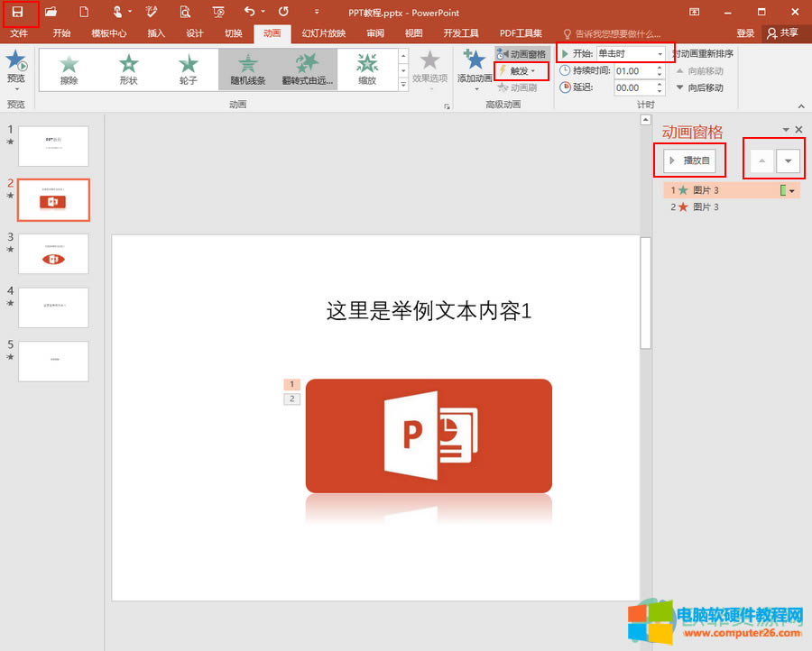Select slide 3 thumbnail in slide panel
The image size is (812, 651).
pyautogui.click(x=53, y=253)
